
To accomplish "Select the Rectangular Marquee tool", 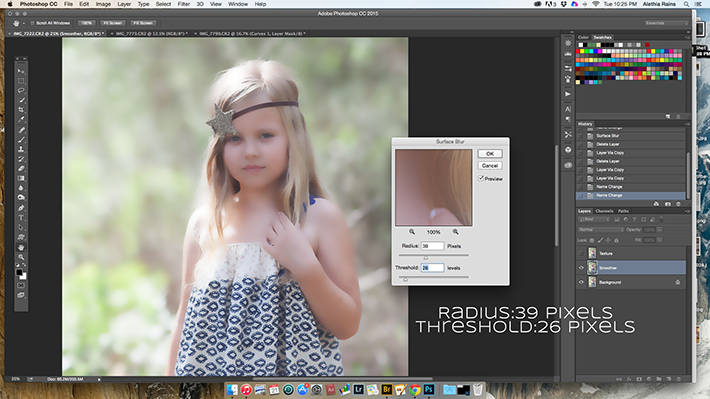I will pos(21,81).
